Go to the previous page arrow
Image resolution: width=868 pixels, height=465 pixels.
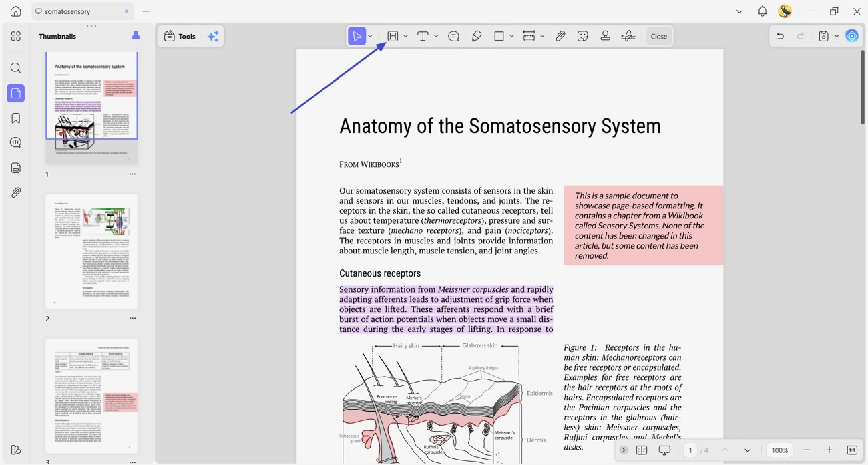(725, 450)
